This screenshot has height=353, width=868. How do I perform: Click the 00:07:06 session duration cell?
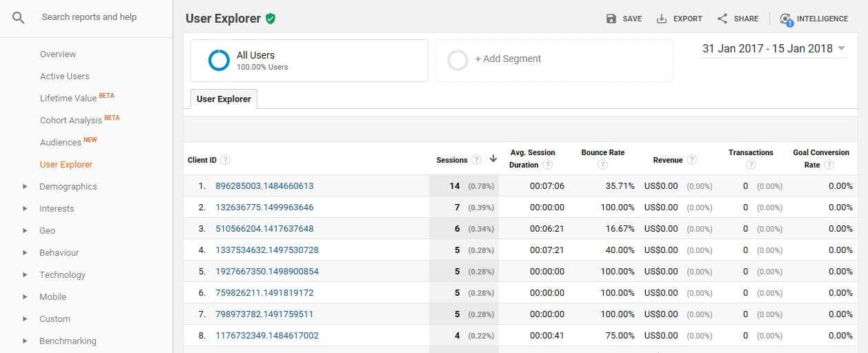[x=547, y=186]
